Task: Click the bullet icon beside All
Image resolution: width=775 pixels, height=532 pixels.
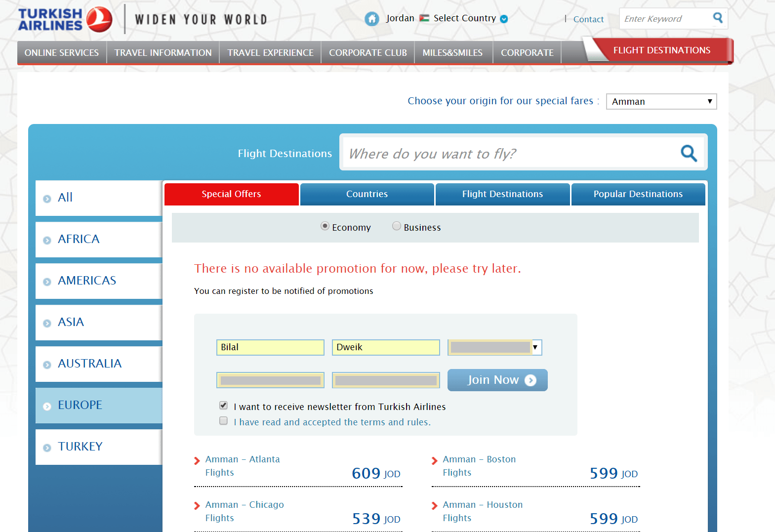Action: (47, 199)
